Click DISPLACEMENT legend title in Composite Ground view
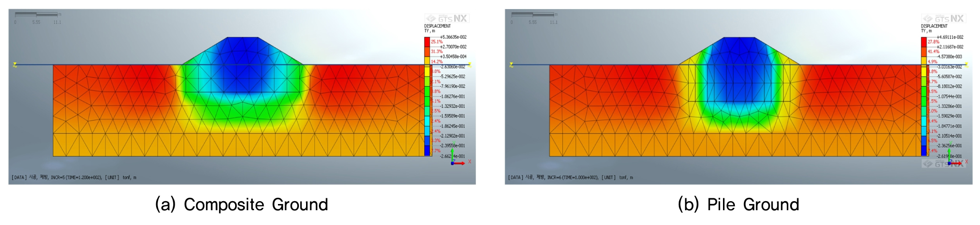Viewport: 980px width, 225px height. (x=437, y=26)
